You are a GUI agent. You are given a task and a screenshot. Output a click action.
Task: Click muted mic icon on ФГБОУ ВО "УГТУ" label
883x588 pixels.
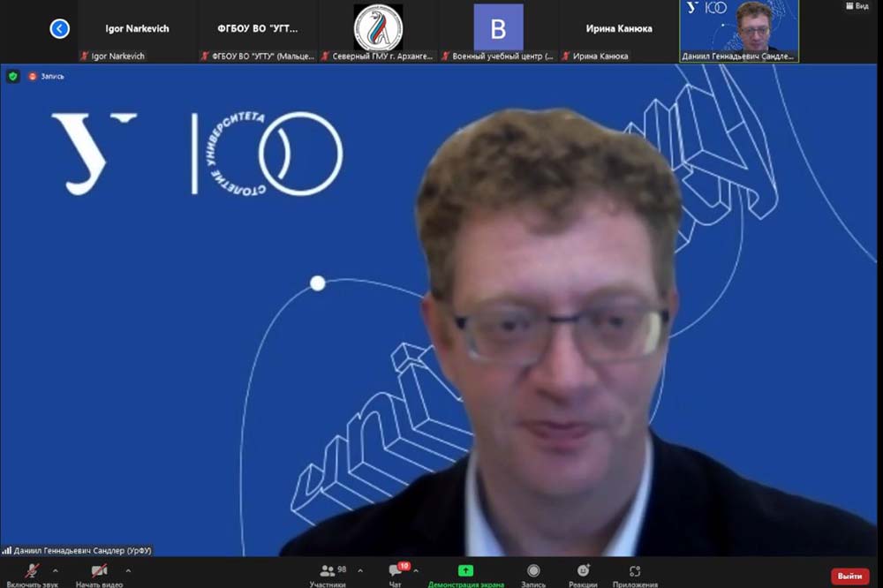click(205, 56)
